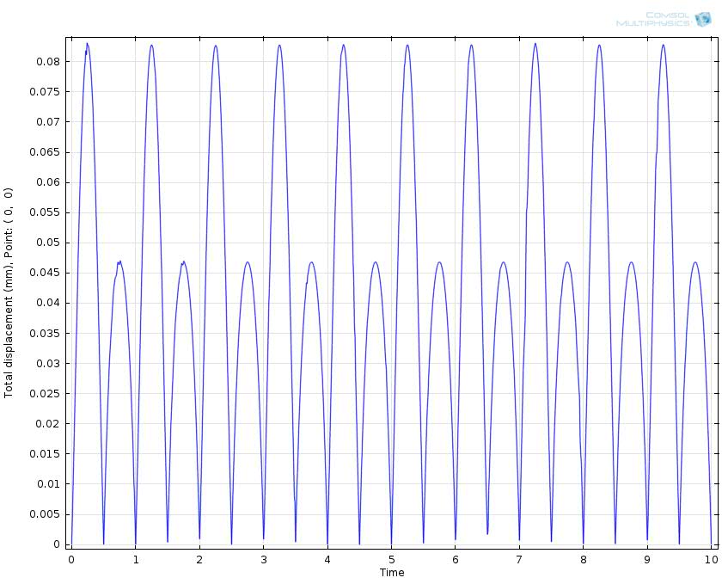This screenshot has height=584, width=728.
Task: Click the COMSOL cube logo icon
Action: (x=703, y=19)
